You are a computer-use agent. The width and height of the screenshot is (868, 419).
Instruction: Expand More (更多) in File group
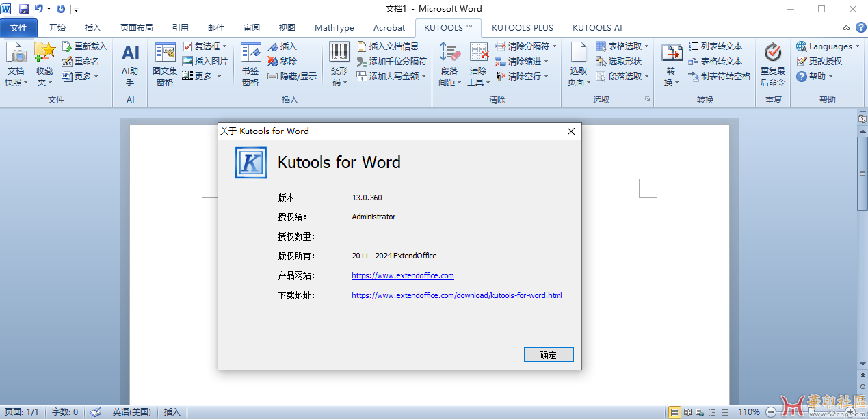coord(80,77)
